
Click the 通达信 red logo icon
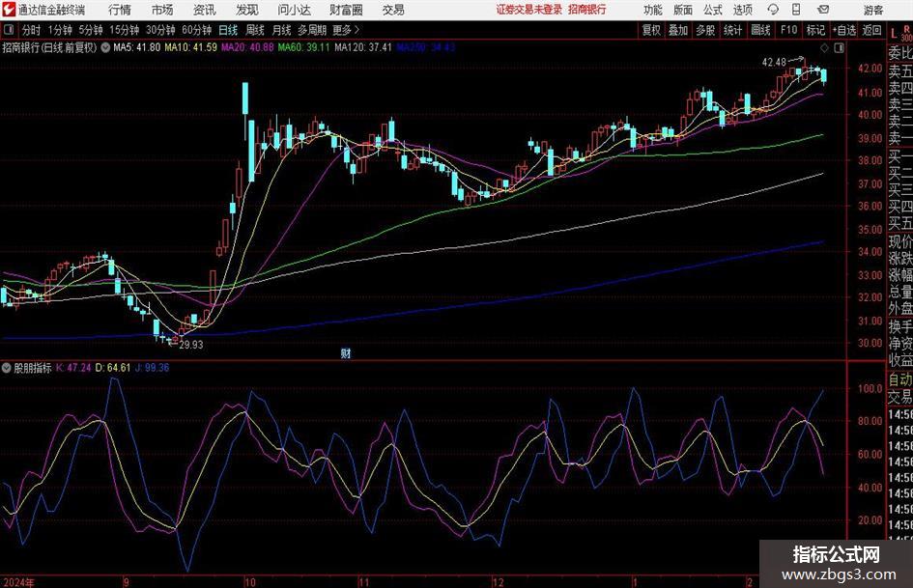point(9,10)
